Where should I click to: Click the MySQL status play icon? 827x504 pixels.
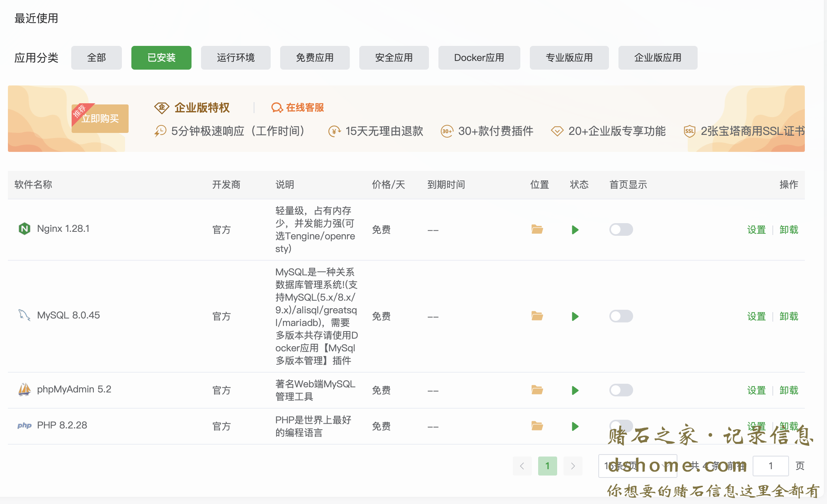[575, 316]
